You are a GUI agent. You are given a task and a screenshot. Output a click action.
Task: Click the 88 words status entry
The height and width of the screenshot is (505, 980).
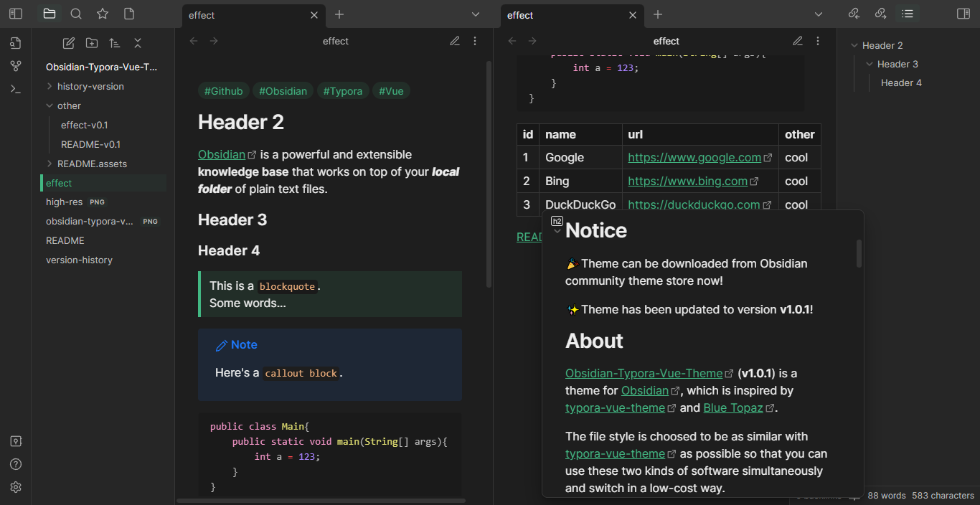887,496
